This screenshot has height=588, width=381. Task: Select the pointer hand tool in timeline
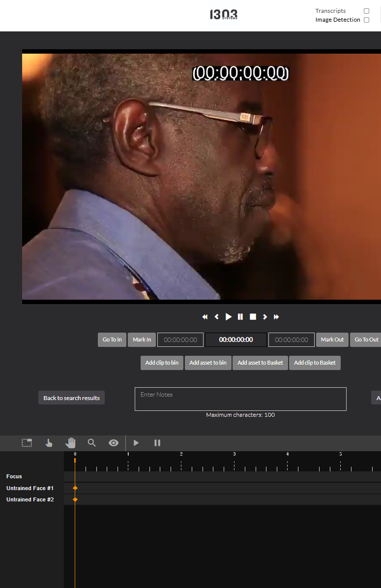point(49,443)
